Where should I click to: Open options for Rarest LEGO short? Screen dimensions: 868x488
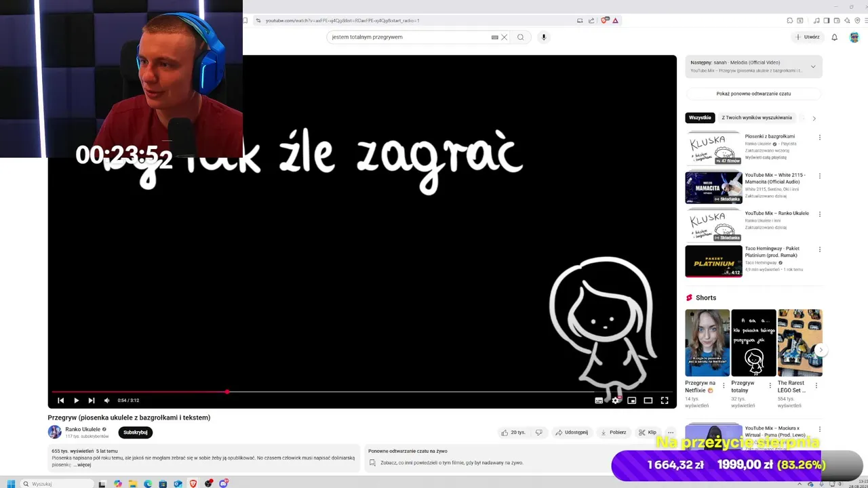tap(816, 386)
